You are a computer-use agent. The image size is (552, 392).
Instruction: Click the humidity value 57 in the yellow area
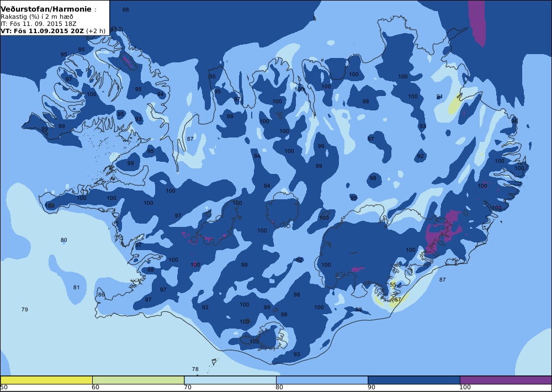[398, 299]
